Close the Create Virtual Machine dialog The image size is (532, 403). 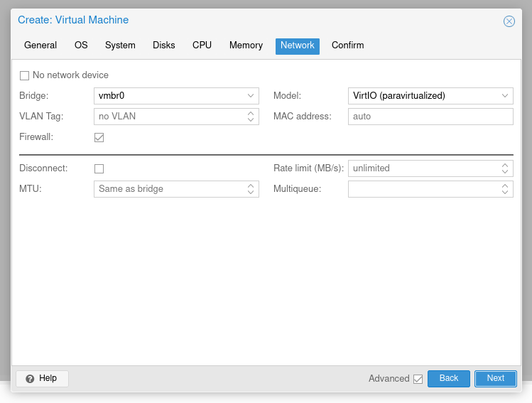(x=509, y=21)
